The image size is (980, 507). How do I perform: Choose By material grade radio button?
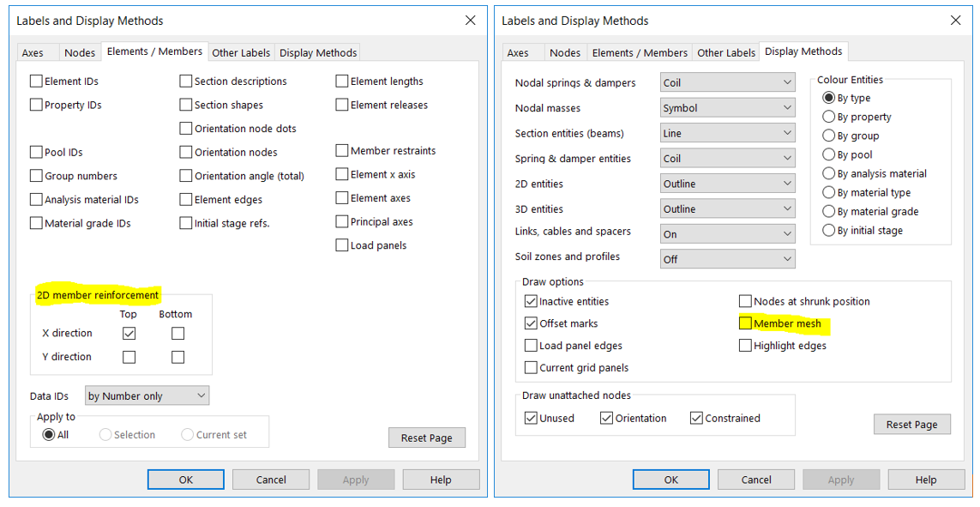pos(828,212)
